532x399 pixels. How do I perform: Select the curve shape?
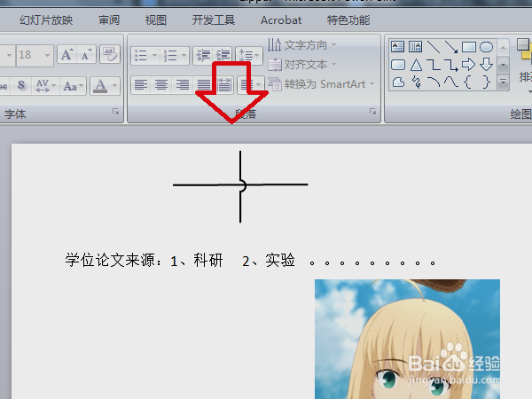(451, 82)
